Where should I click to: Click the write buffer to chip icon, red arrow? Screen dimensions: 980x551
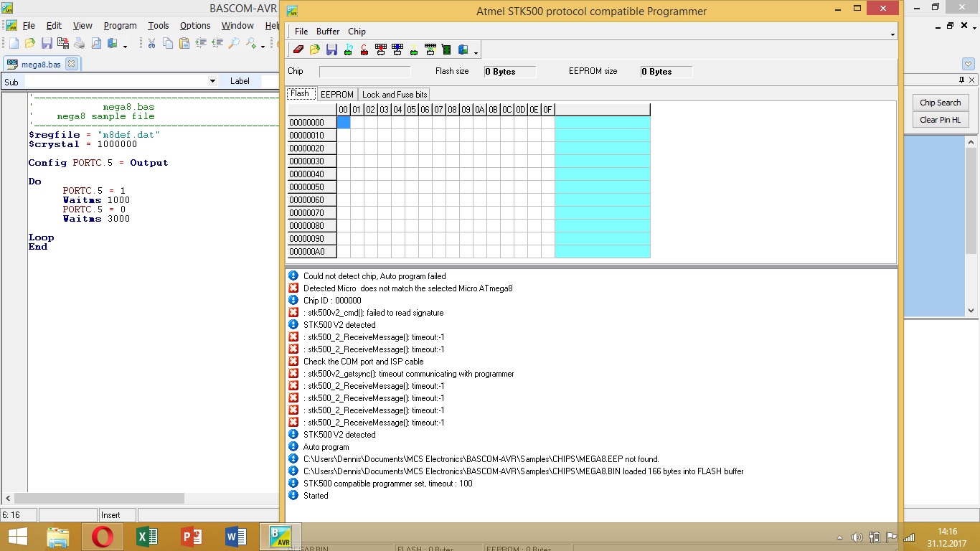coord(381,50)
